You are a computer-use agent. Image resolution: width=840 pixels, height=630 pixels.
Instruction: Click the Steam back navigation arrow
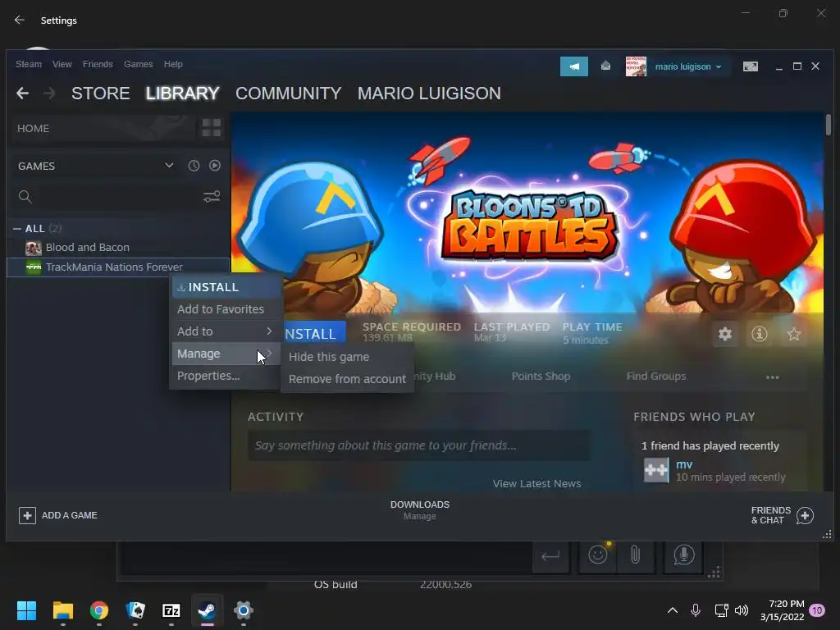tap(22, 94)
